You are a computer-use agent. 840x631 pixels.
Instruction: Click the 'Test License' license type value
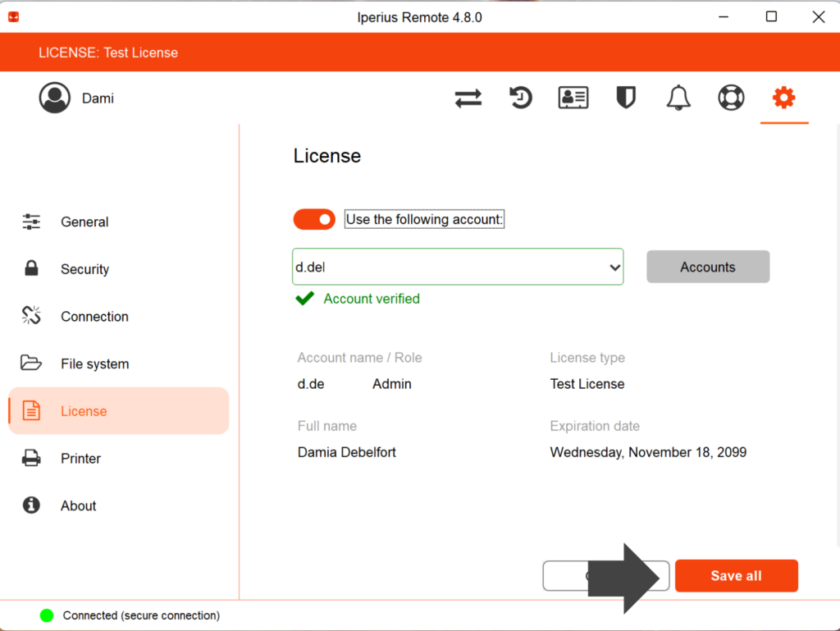click(587, 384)
